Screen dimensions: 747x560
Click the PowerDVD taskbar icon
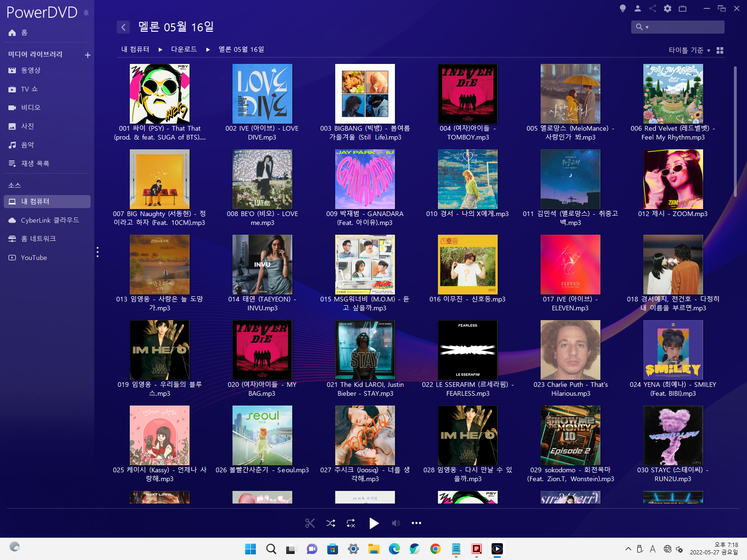click(x=497, y=549)
